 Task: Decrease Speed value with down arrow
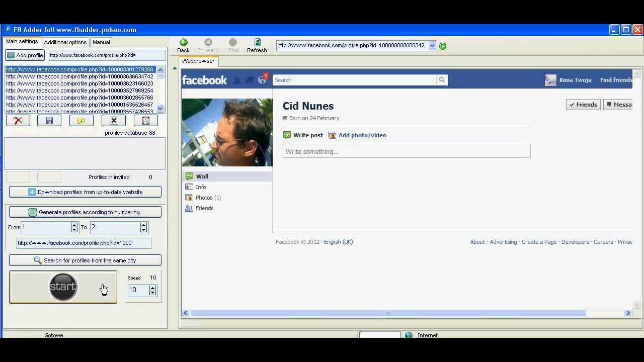(x=153, y=293)
